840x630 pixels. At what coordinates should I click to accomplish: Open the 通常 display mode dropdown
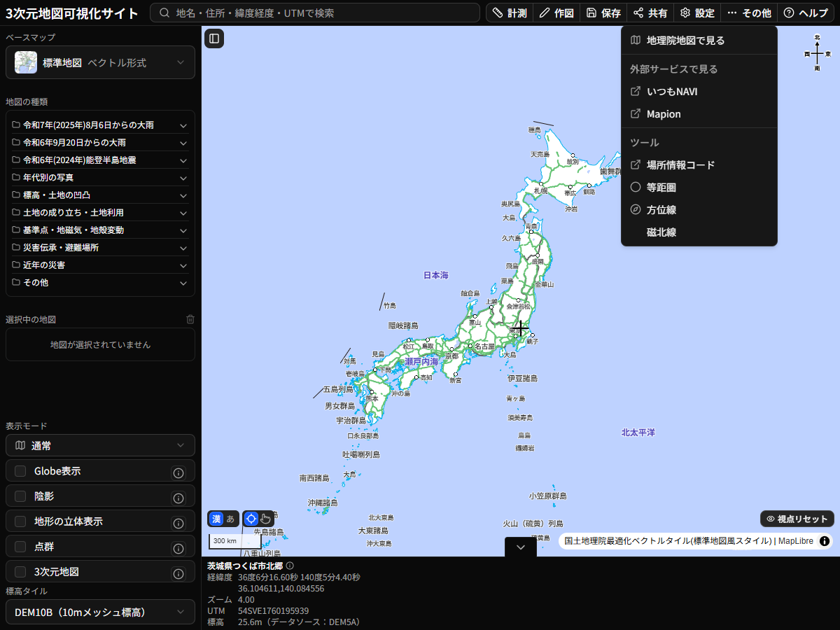coord(100,445)
